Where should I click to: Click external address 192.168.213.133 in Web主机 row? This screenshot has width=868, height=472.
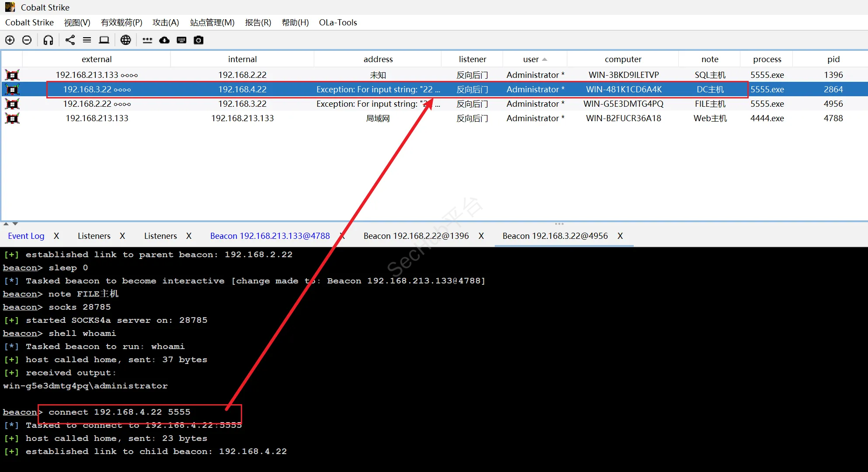click(97, 118)
